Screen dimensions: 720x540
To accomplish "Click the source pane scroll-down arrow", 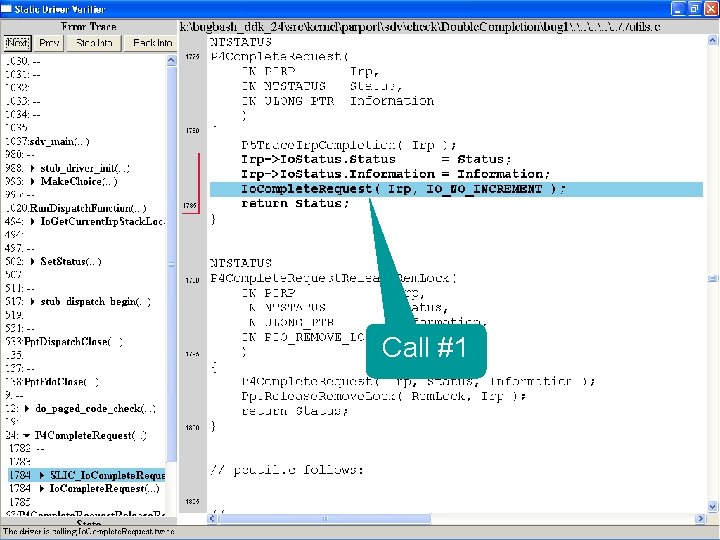I will coord(712,507).
